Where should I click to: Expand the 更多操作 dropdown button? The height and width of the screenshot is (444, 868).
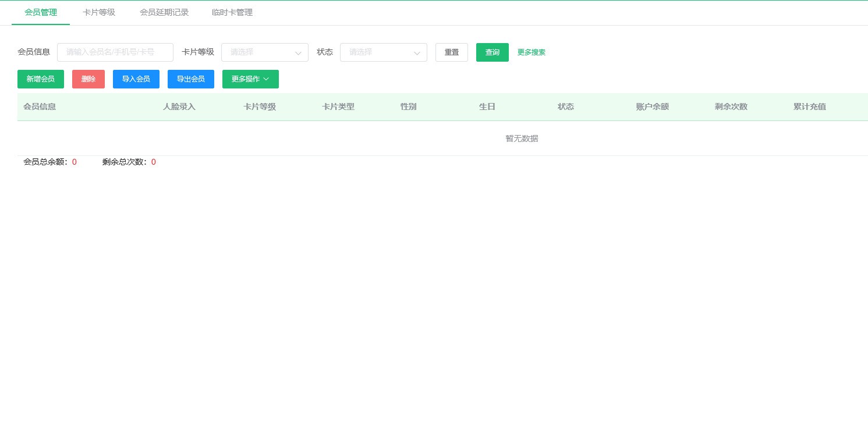[250, 79]
